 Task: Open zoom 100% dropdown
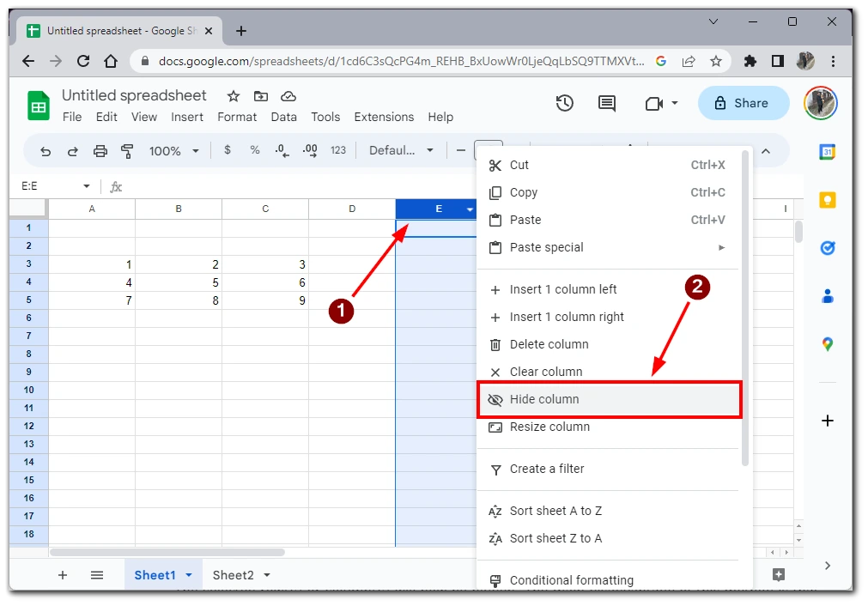pos(173,151)
